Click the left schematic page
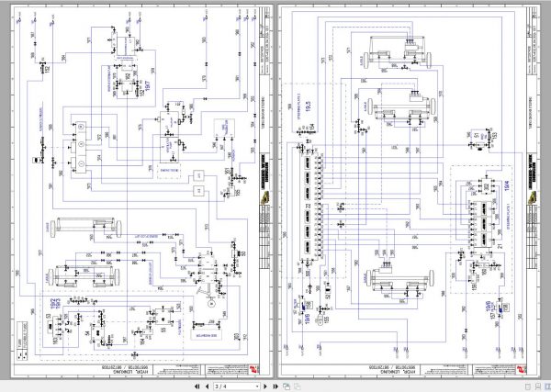This screenshot has width=551, height=392. [142, 191]
